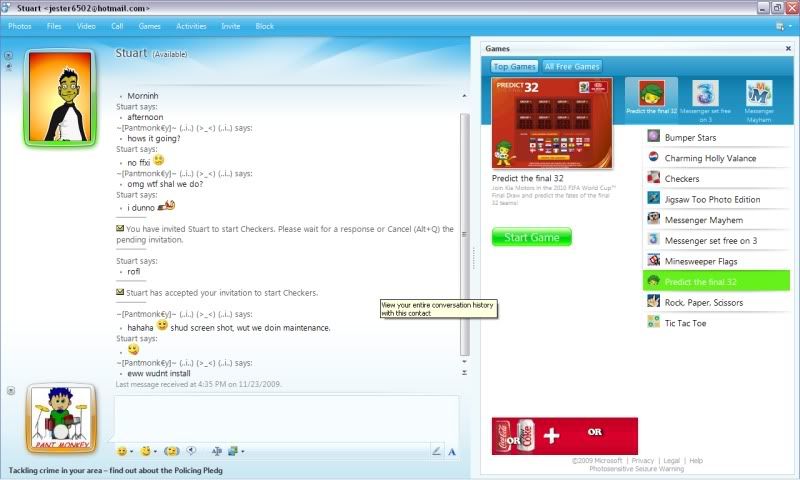
Task: Click the conversation scroll down arrow
Action: point(464,362)
